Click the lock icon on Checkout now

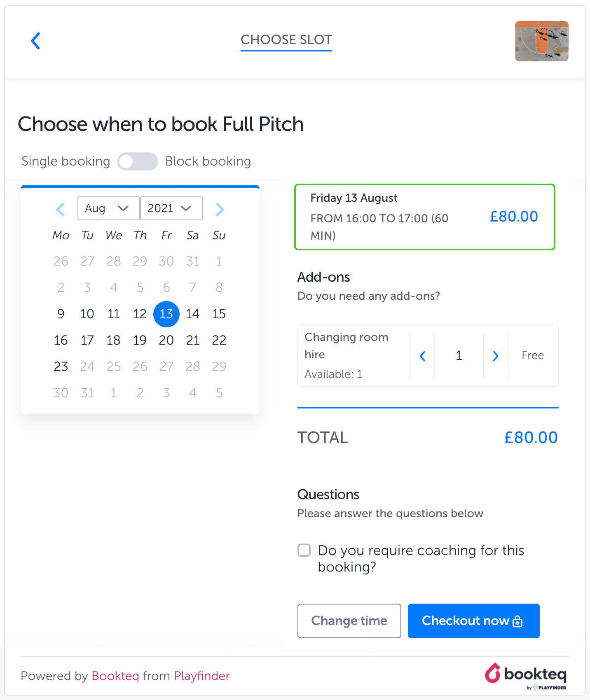pyautogui.click(x=518, y=621)
